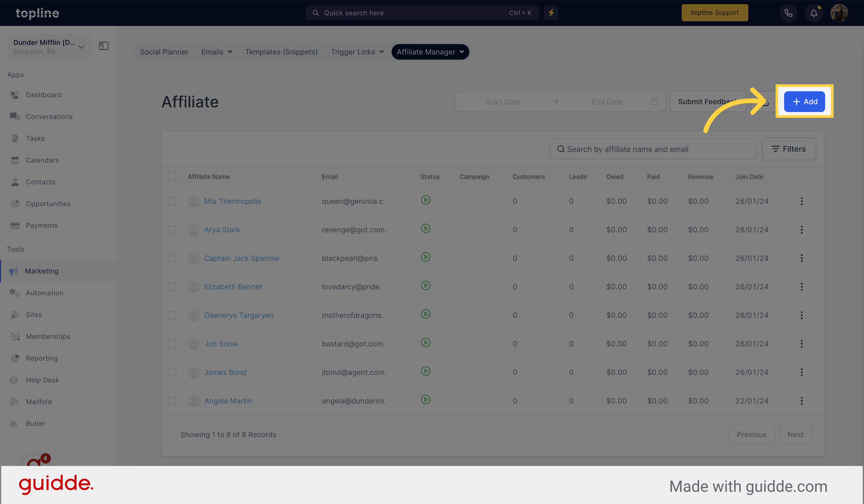Click the Next page button
This screenshot has height=504, width=864.
click(796, 435)
